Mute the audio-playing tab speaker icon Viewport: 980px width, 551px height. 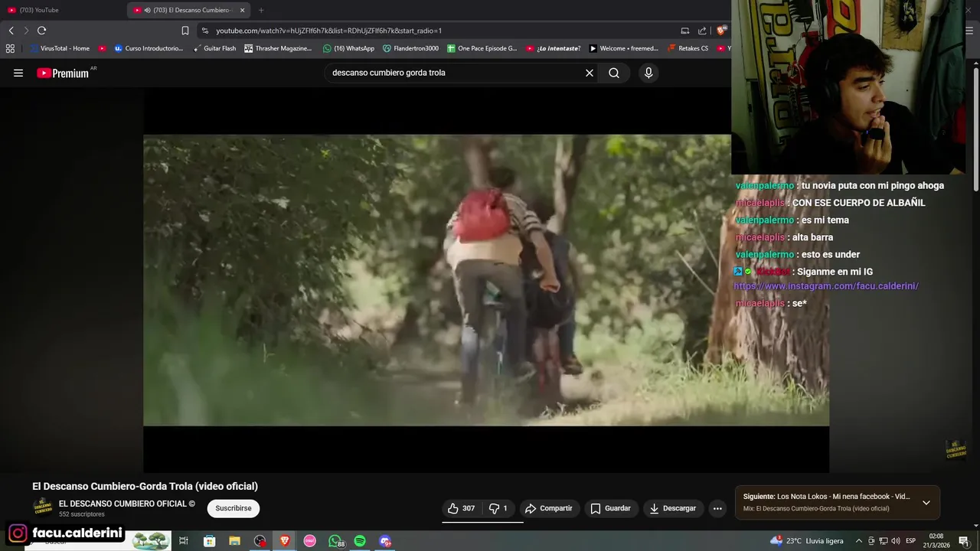tap(147, 10)
